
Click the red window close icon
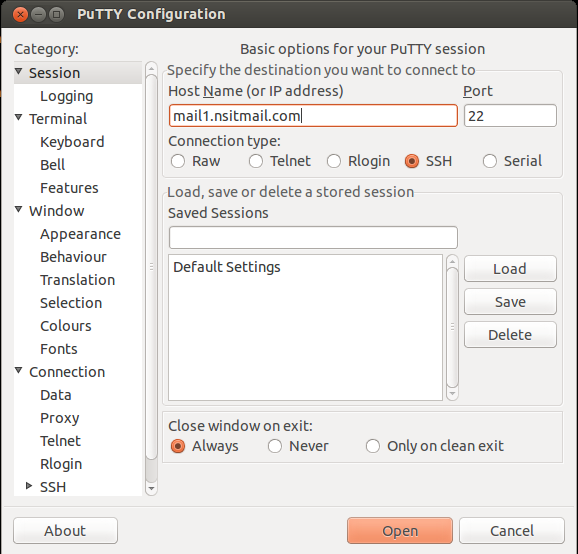point(20,14)
